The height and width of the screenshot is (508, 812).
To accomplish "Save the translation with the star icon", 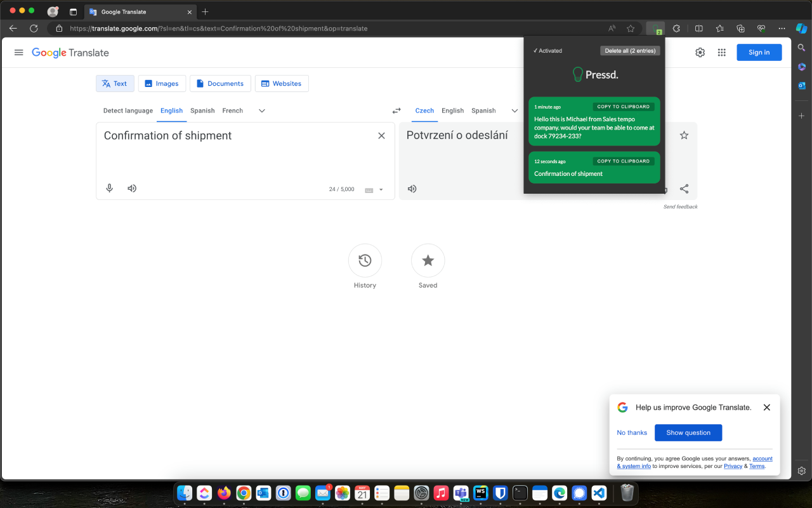I will [x=684, y=135].
